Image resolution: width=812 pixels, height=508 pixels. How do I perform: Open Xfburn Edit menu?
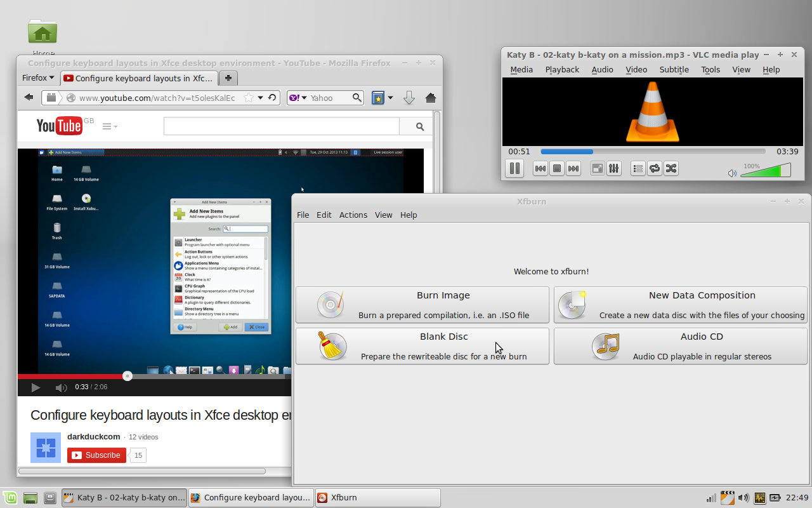[x=324, y=215]
